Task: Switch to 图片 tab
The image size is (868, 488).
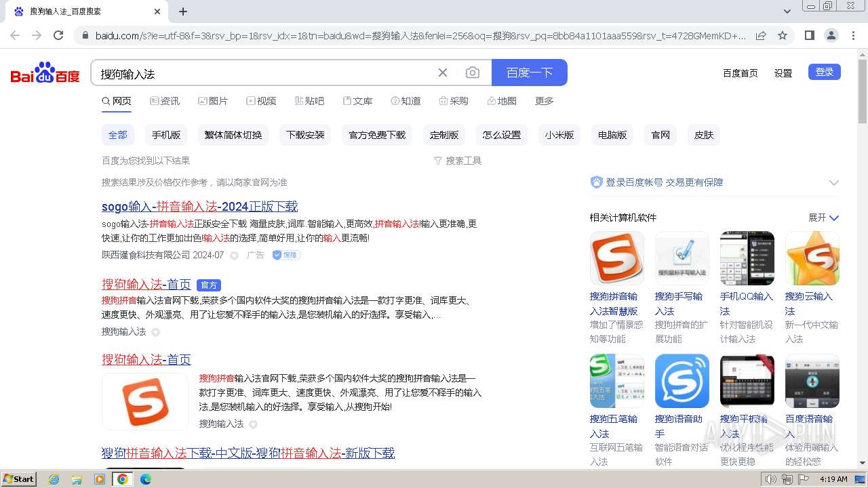Action: coord(213,101)
